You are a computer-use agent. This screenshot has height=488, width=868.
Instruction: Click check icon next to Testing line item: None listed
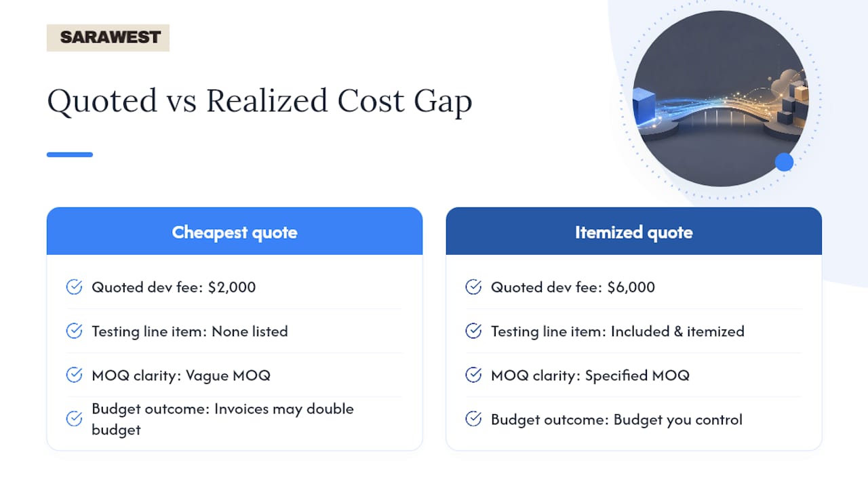coord(74,331)
